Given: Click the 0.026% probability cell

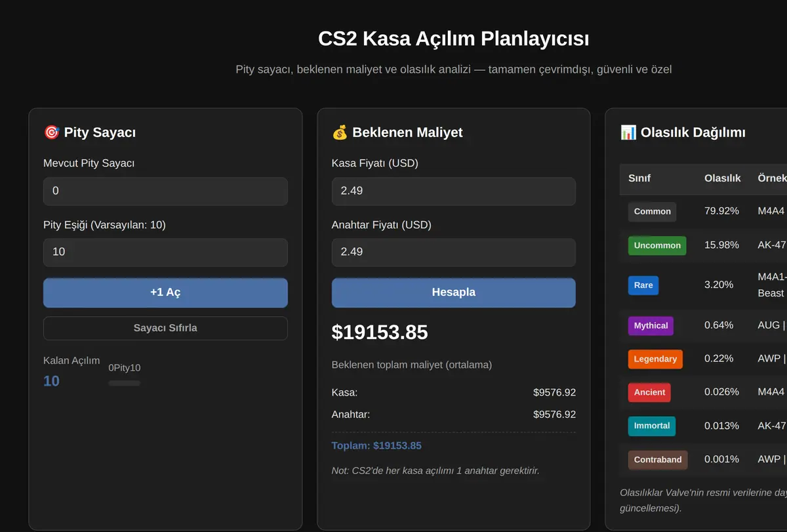Looking at the screenshot, I should 721,392.
